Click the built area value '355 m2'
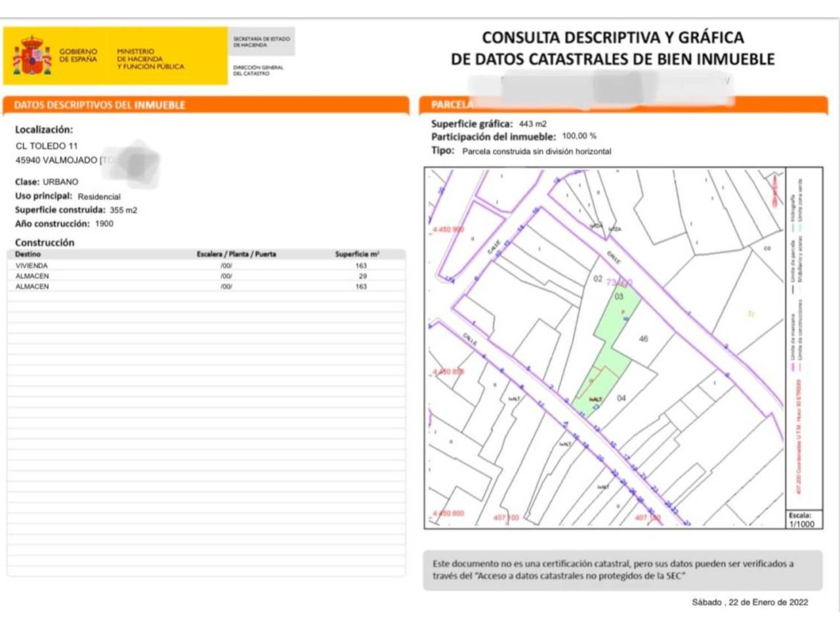Image resolution: width=840 pixels, height=630 pixels. coord(123,210)
